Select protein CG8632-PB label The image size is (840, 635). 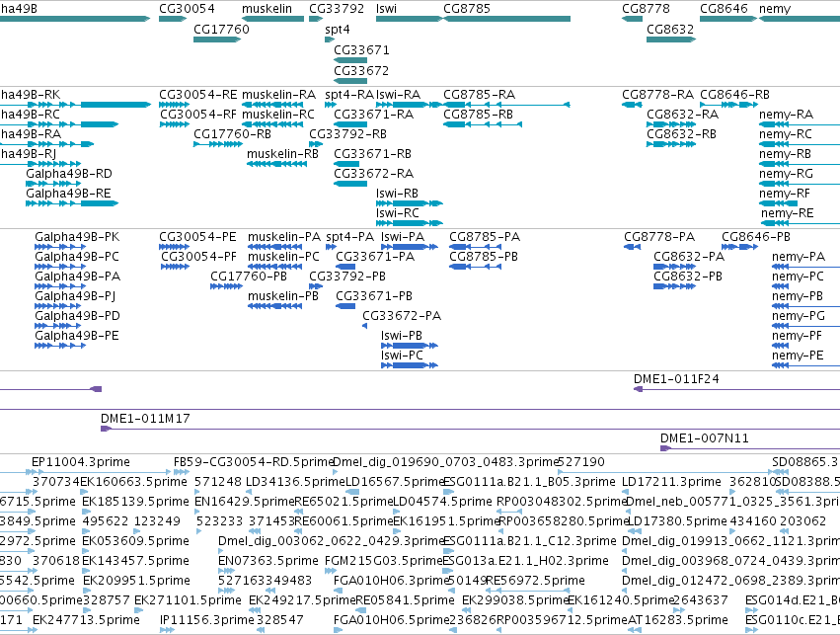point(687,277)
